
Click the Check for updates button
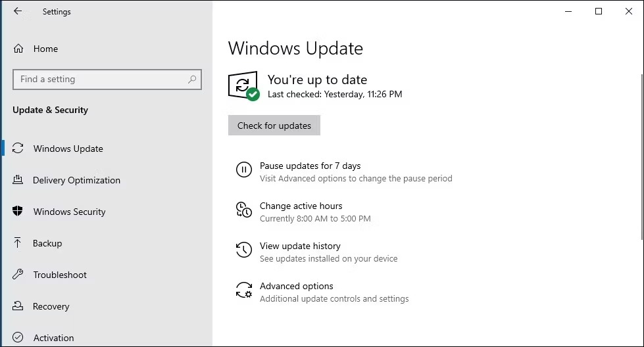pos(274,126)
